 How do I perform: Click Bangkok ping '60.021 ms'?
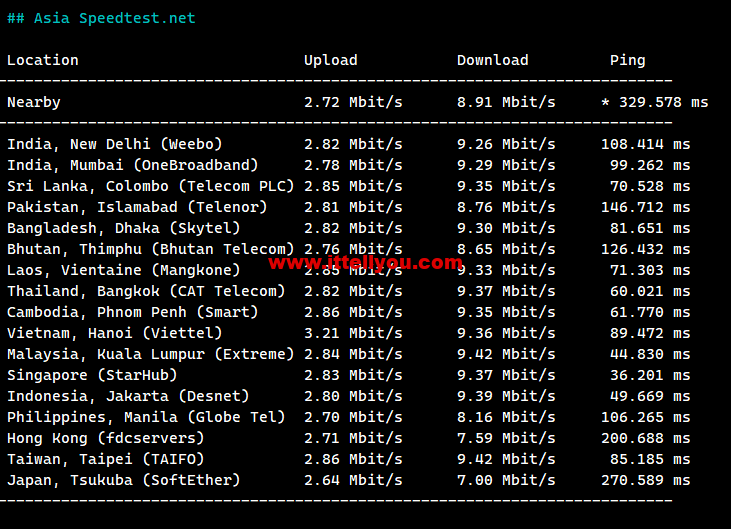point(650,291)
